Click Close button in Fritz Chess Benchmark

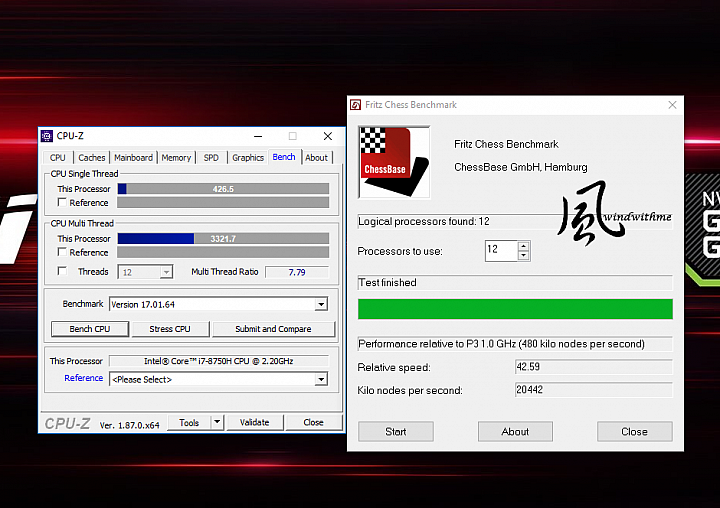coord(635,432)
